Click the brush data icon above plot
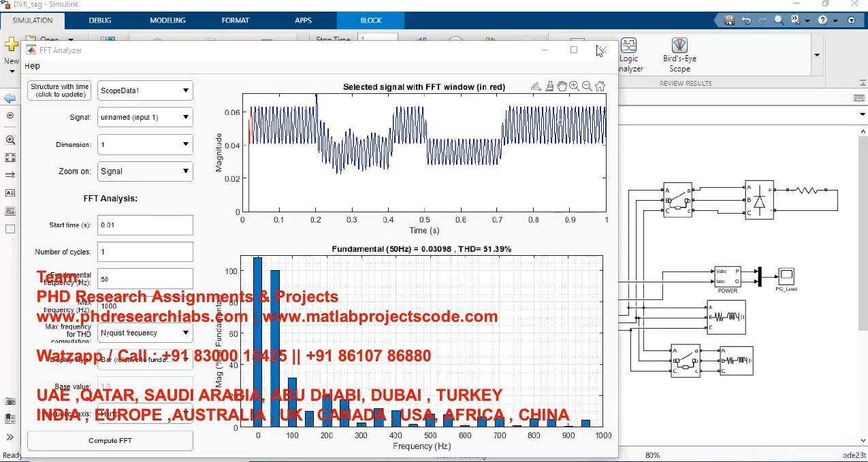868x462 pixels. [549, 86]
